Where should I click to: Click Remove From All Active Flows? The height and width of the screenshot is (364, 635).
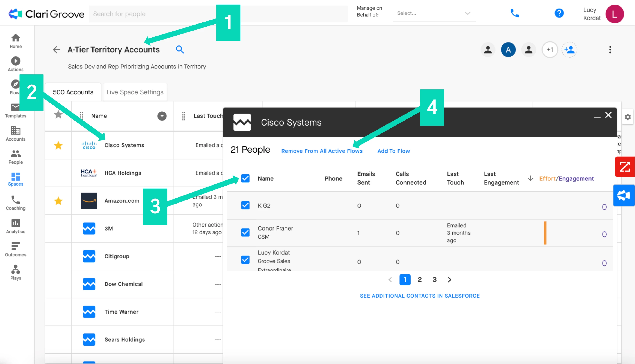tap(322, 151)
